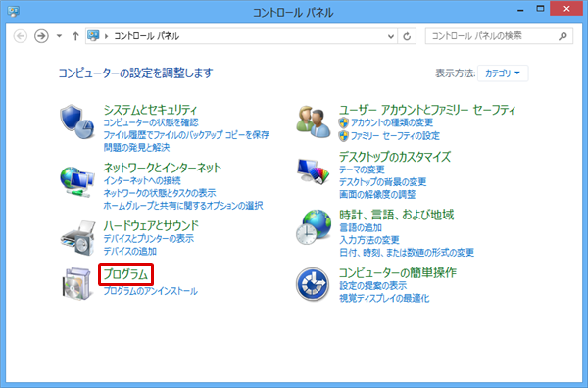The image size is (588, 388).
Task: Click 日付、時刻、または数値の形式の変更 link
Action: [407, 252]
